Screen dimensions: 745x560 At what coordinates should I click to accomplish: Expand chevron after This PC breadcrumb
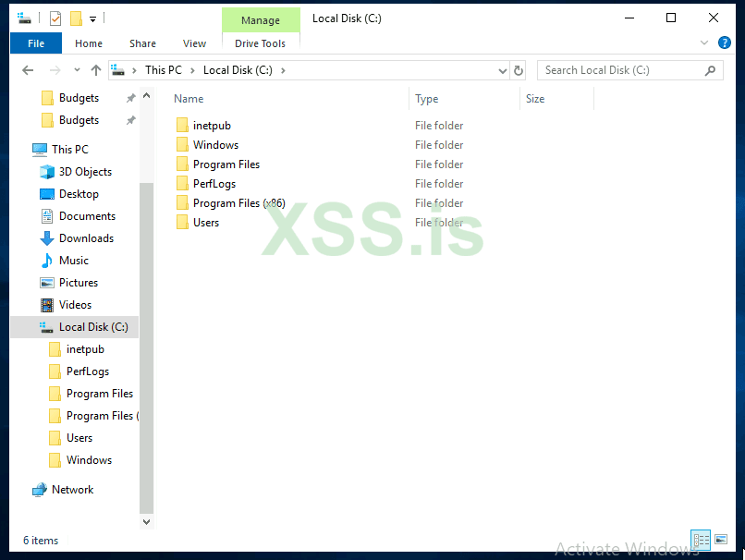(x=192, y=71)
